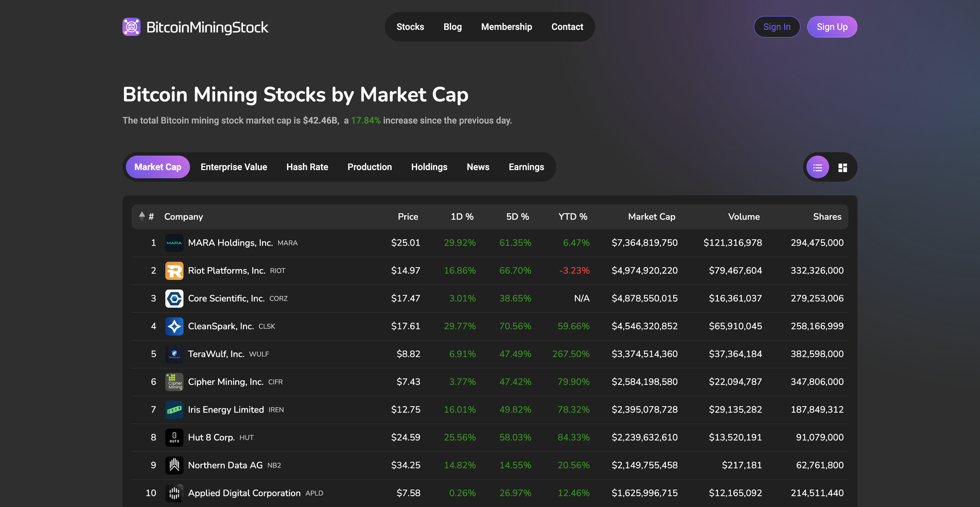Sort the table by Market Cap column

(x=651, y=217)
